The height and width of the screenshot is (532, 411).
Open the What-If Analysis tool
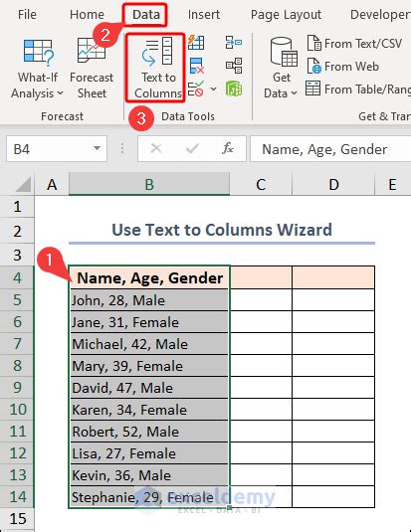click(x=38, y=70)
